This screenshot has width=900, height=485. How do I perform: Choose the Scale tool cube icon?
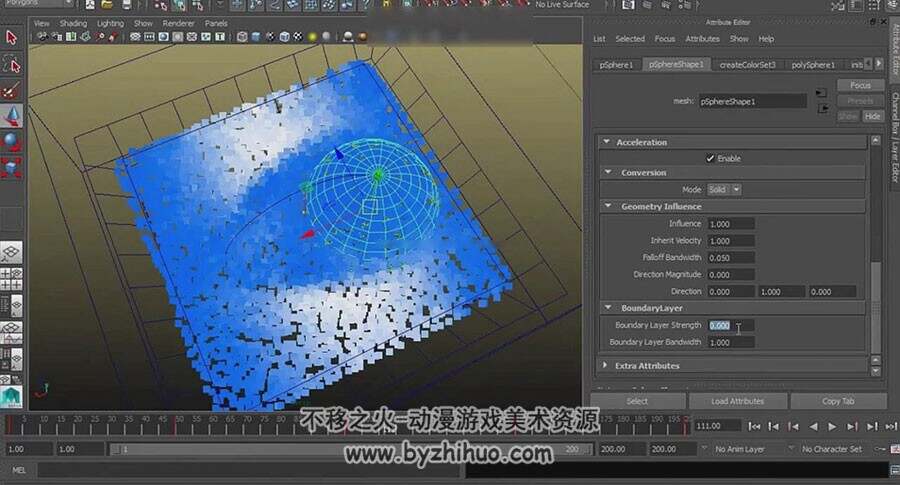click(11, 168)
